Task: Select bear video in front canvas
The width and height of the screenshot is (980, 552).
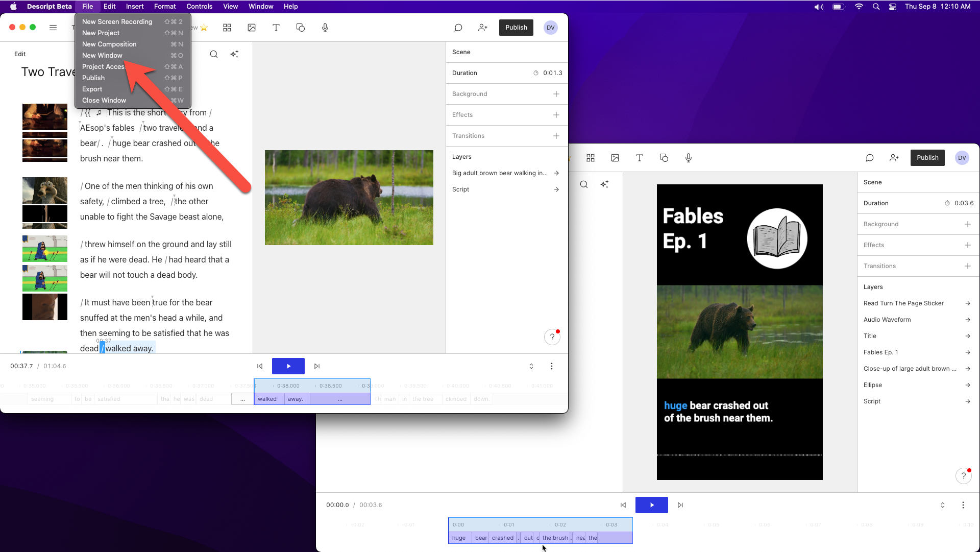Action: pyautogui.click(x=349, y=198)
